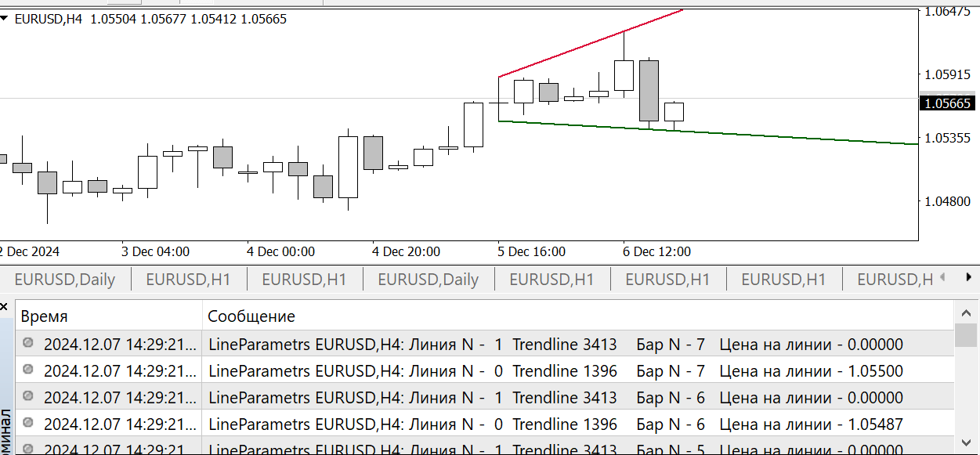Select the red upper trendline on the chart
The width and height of the screenshot is (980, 455).
[x=591, y=43]
